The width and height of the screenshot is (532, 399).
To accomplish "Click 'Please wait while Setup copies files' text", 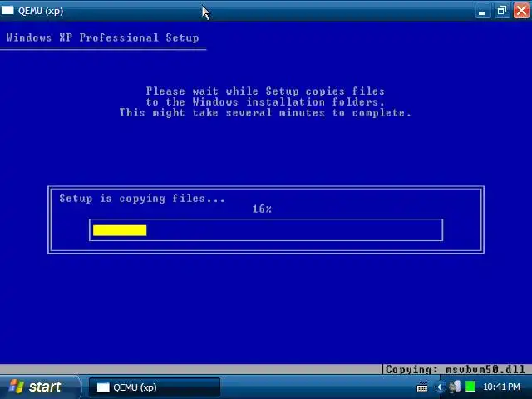I will pos(265,91).
